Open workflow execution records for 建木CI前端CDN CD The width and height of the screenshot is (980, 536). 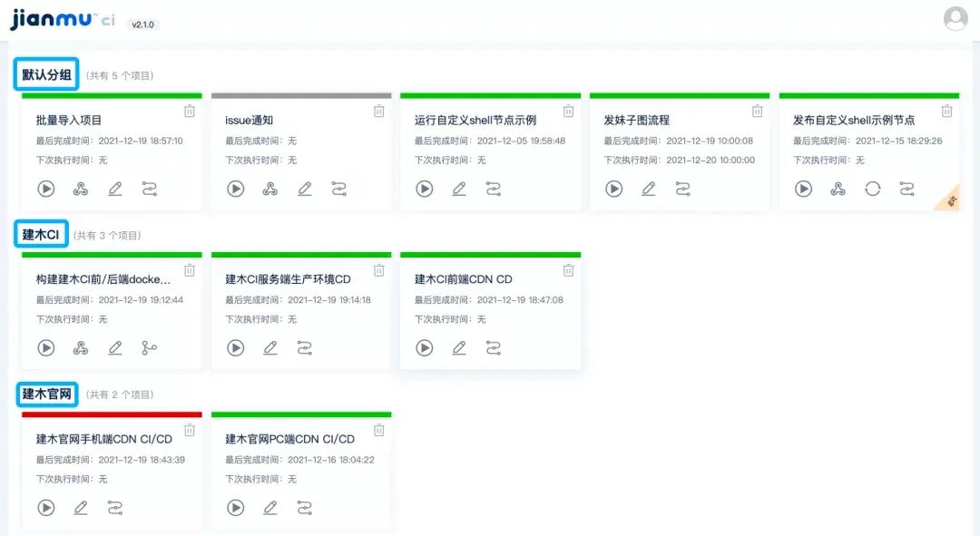coord(494,348)
